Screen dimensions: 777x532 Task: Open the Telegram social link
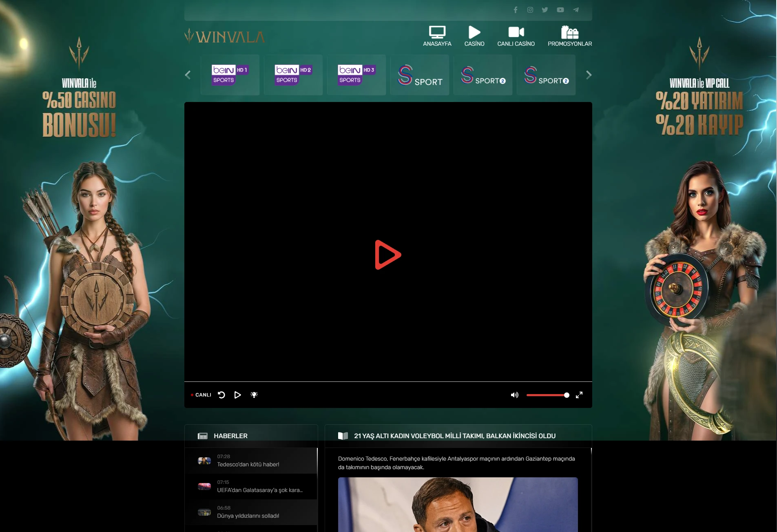[x=576, y=10]
